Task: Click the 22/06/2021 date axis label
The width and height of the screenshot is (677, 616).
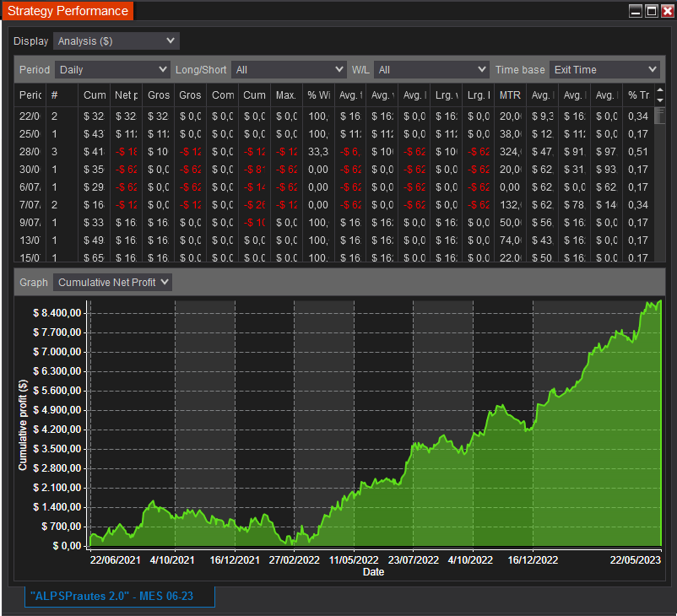Action: pos(116,560)
